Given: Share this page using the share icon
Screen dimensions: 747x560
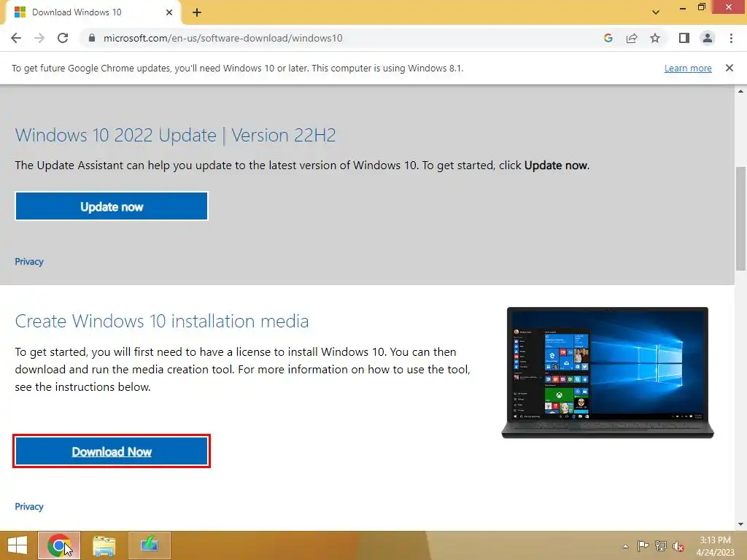Looking at the screenshot, I should coord(632,38).
